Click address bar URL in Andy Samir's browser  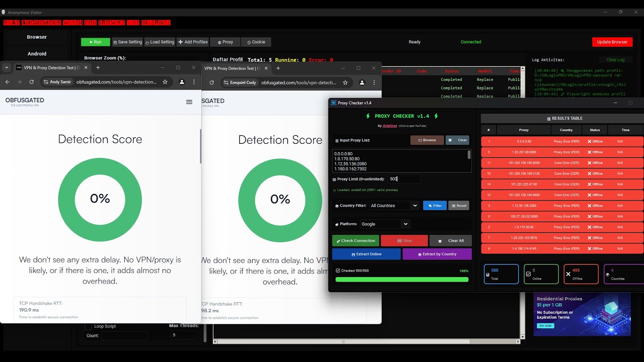point(116,82)
